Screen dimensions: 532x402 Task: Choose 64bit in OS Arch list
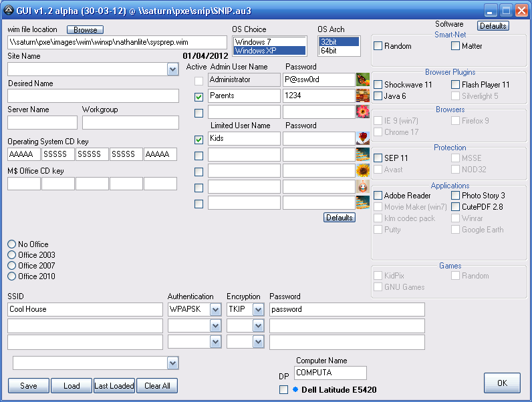339,51
